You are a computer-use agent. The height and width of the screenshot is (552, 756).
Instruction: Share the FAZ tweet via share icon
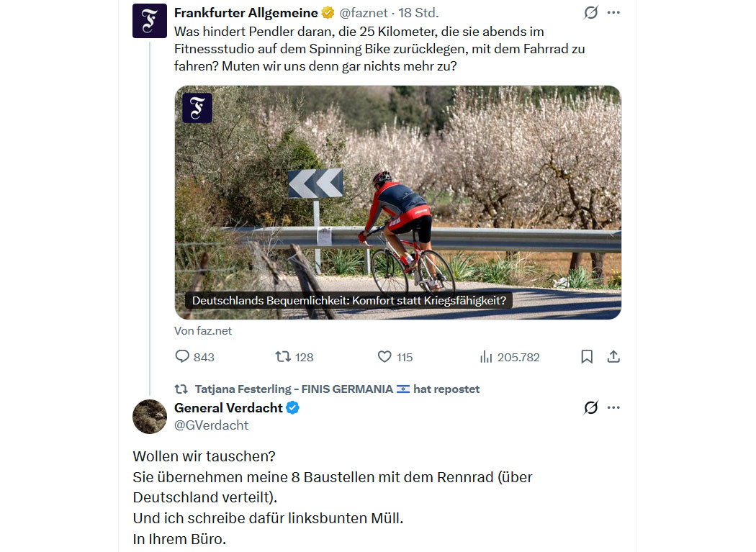(x=613, y=357)
